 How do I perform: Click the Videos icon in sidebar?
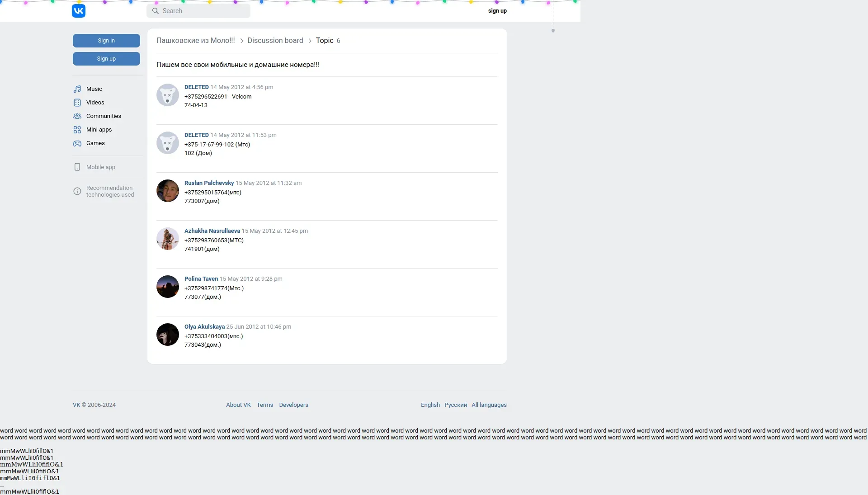point(77,103)
